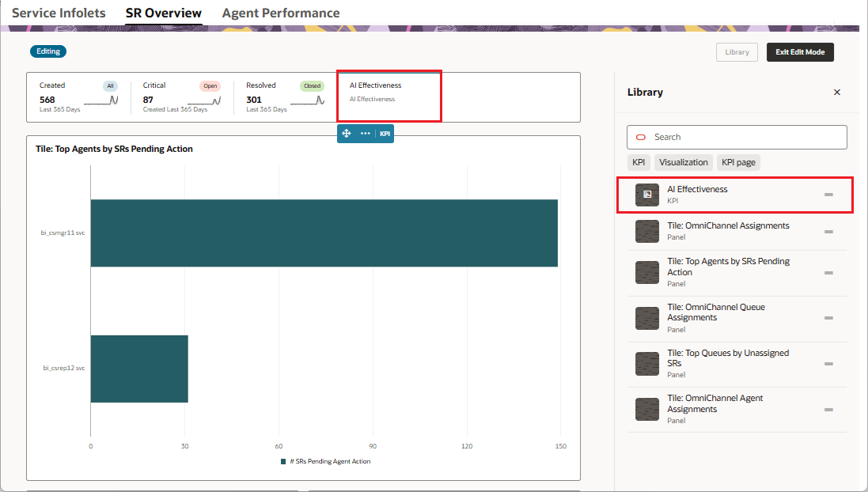Click minus icon for OmniChannel Queue Assignments

[828, 318]
